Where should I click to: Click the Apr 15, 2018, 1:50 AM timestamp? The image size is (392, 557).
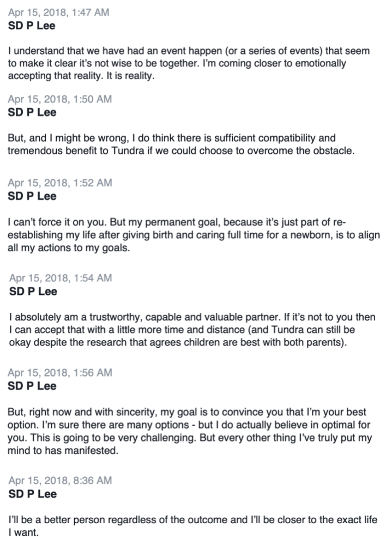[59, 99]
